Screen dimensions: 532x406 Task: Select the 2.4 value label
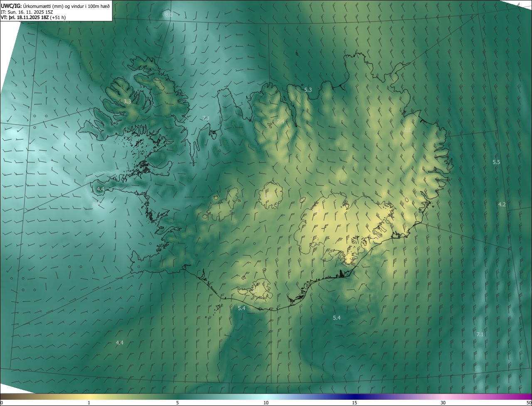coord(281,122)
